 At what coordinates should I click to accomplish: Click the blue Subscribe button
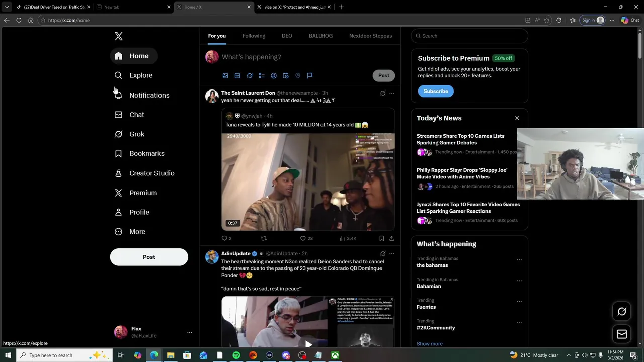coord(436,91)
